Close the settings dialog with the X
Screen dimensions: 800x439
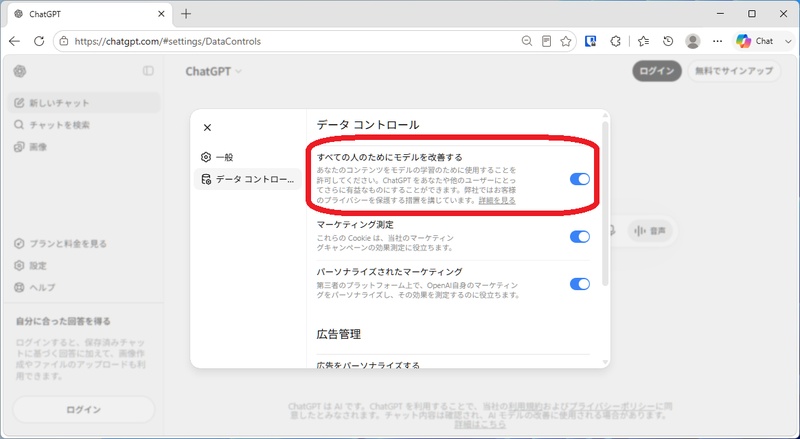tap(207, 128)
